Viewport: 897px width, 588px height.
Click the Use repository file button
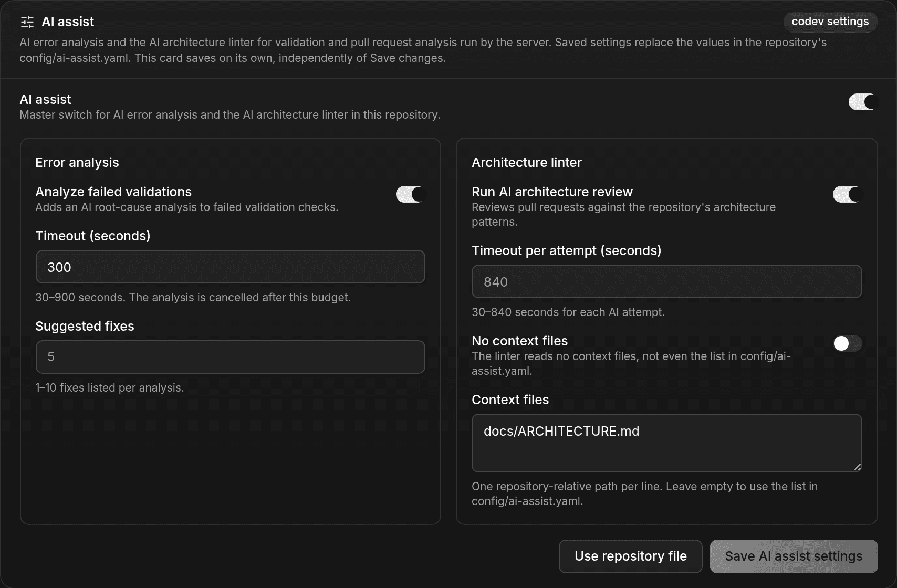pos(630,556)
